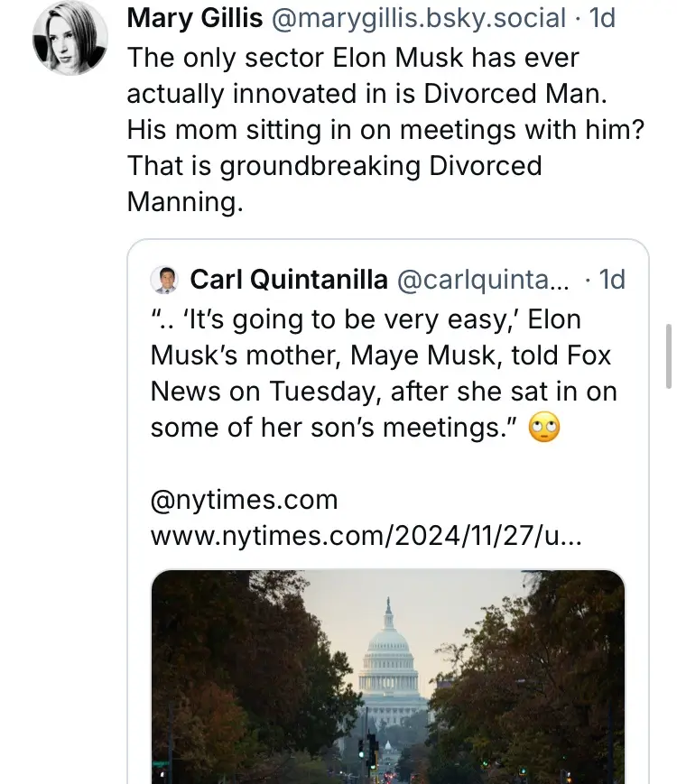The height and width of the screenshot is (784, 677).
Task: Click the Mary Gillis display name
Action: (x=195, y=19)
